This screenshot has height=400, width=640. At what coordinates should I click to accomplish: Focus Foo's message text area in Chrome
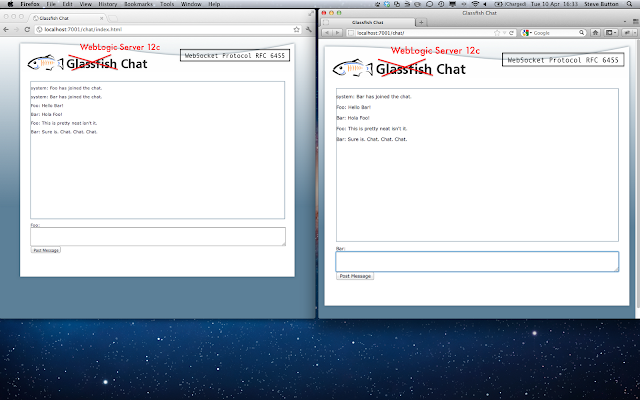[x=158, y=237]
